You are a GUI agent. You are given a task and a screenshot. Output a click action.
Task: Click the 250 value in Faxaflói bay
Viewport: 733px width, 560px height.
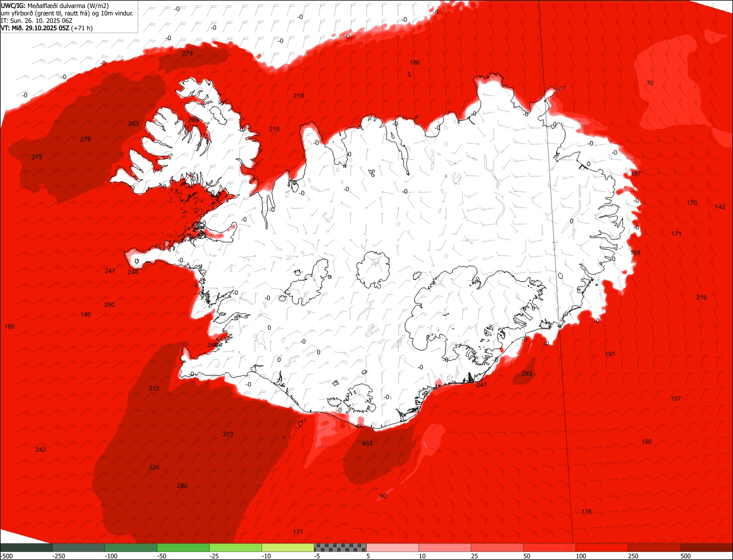tap(109, 305)
